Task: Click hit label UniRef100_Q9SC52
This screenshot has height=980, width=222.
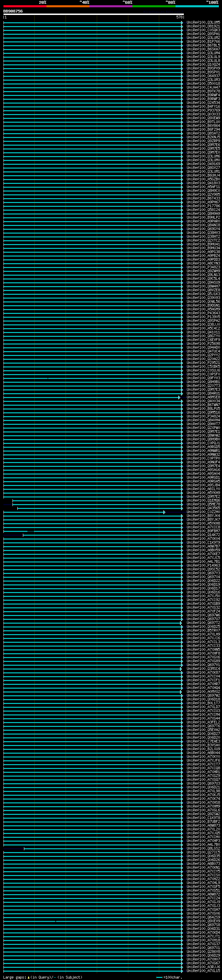Action: coord(203,569)
